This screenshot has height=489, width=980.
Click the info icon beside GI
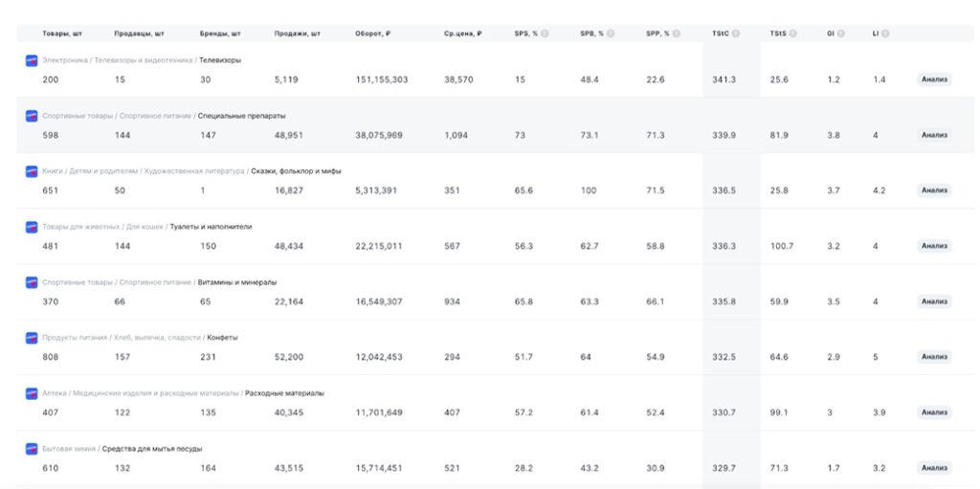(x=841, y=33)
